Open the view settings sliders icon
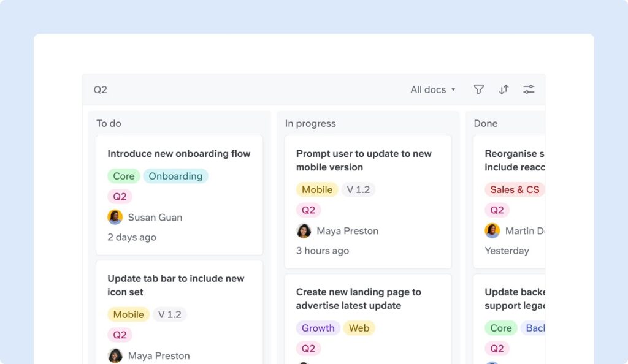Screen dimensions: 628x364 coord(529,89)
